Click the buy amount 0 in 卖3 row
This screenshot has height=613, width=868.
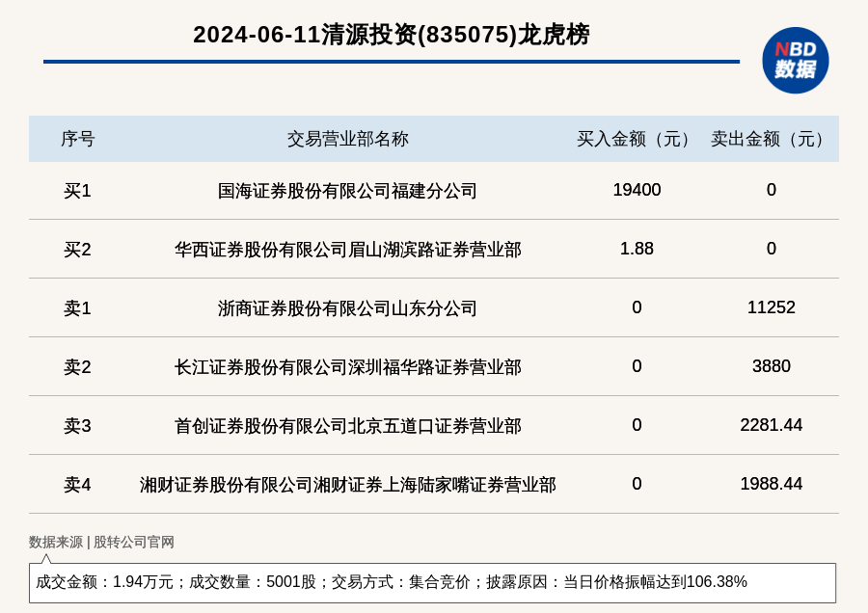click(637, 425)
